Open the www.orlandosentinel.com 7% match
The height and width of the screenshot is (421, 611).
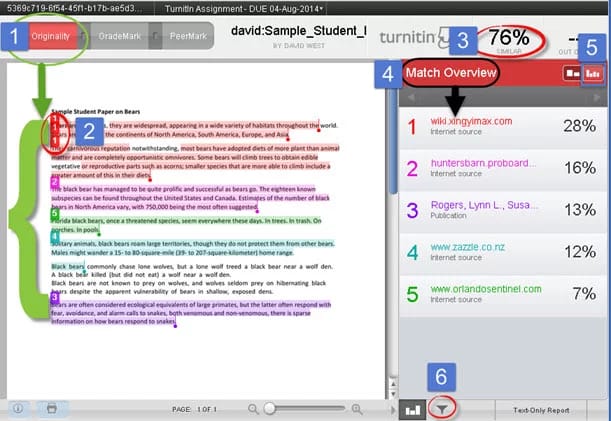[503, 295]
